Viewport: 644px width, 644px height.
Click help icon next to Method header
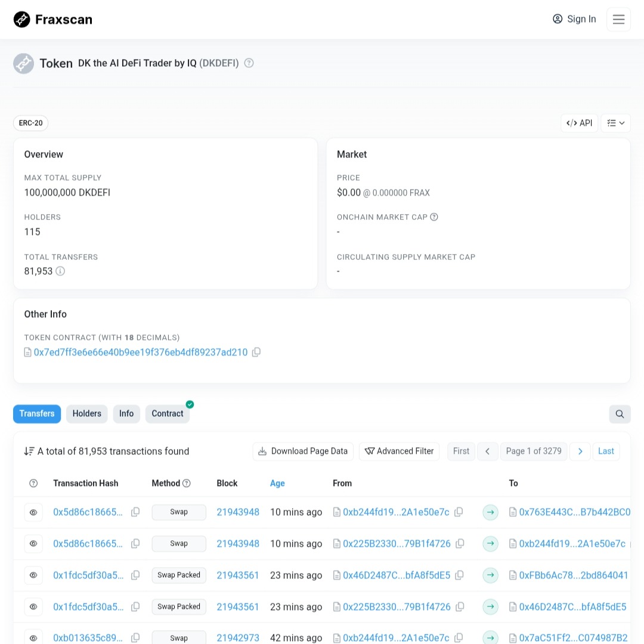coord(187,484)
